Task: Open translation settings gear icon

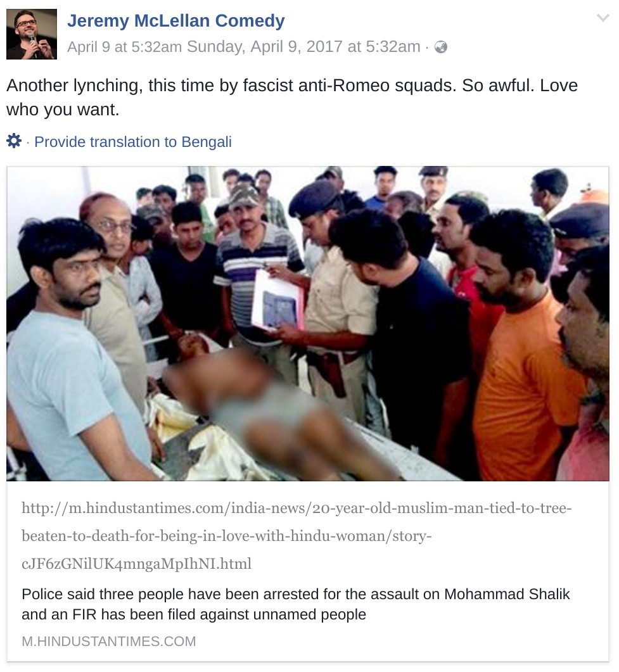Action: click(x=14, y=141)
